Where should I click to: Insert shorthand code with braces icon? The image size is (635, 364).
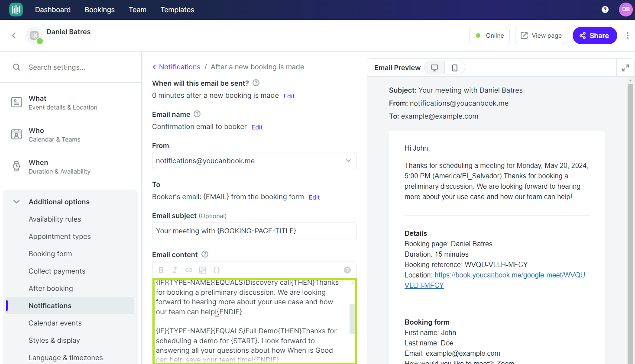click(x=217, y=270)
